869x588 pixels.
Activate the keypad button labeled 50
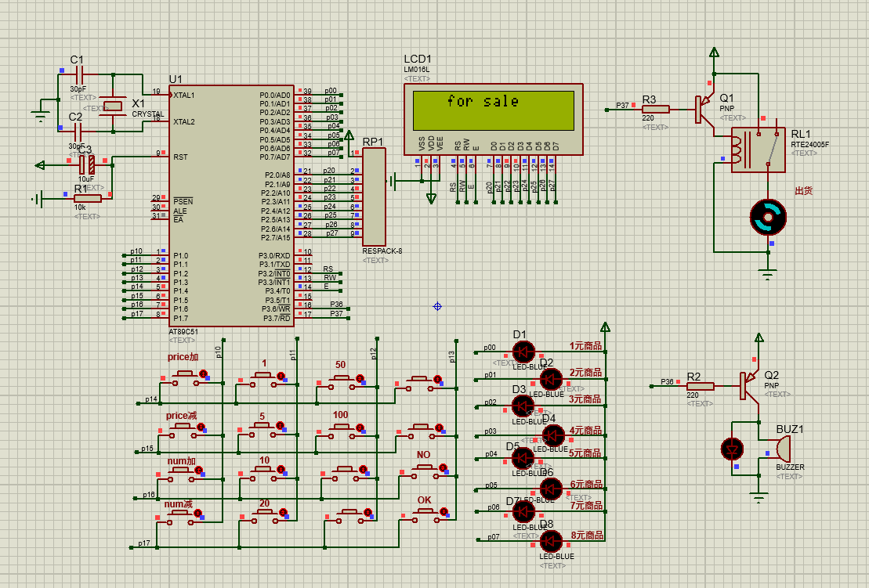(342, 381)
